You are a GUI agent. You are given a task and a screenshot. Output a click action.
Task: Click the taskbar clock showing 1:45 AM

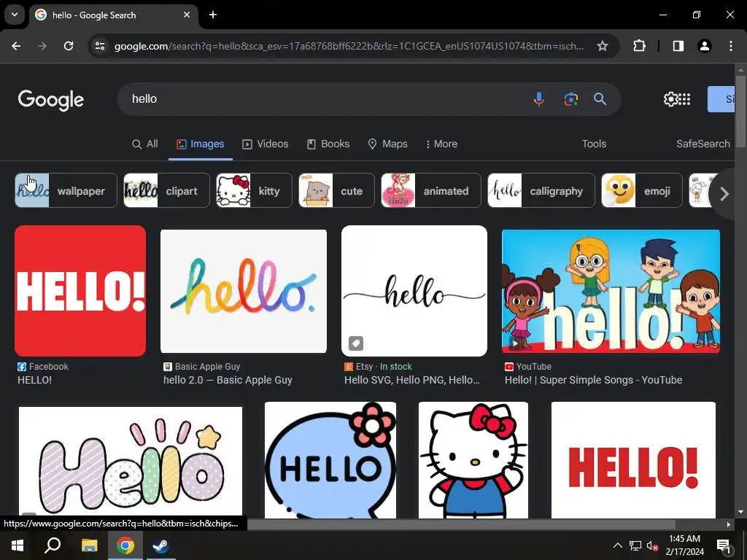click(684, 545)
